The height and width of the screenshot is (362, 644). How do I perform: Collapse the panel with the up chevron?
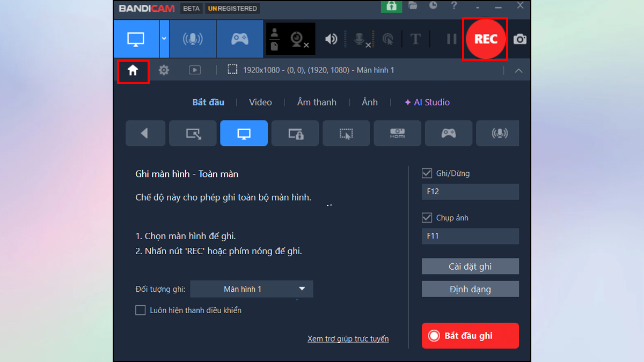pyautogui.click(x=518, y=71)
